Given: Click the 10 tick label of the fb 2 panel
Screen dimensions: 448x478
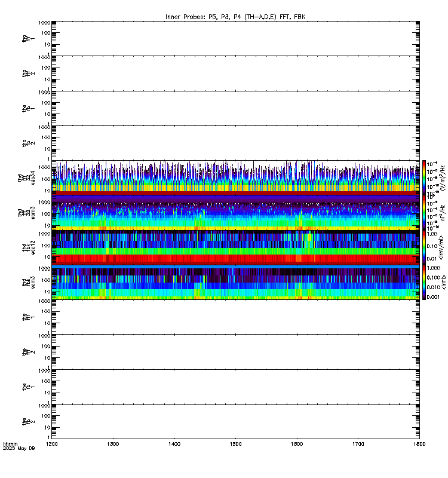Looking at the screenshot, I should click(x=47, y=428).
